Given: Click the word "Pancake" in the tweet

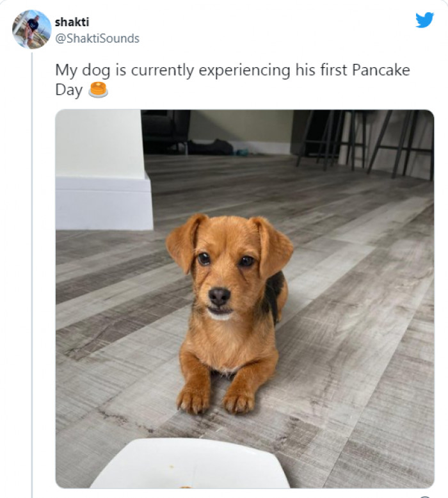Looking at the screenshot, I should click(x=381, y=70).
